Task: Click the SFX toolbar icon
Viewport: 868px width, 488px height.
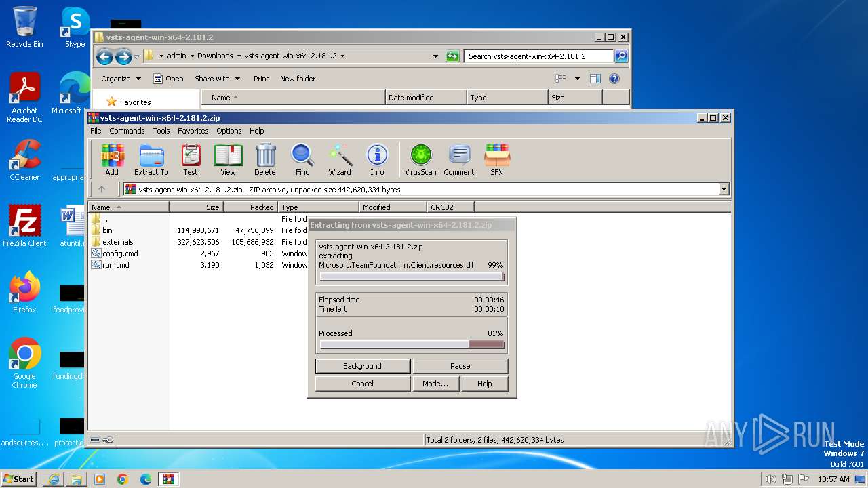Action: click(496, 160)
